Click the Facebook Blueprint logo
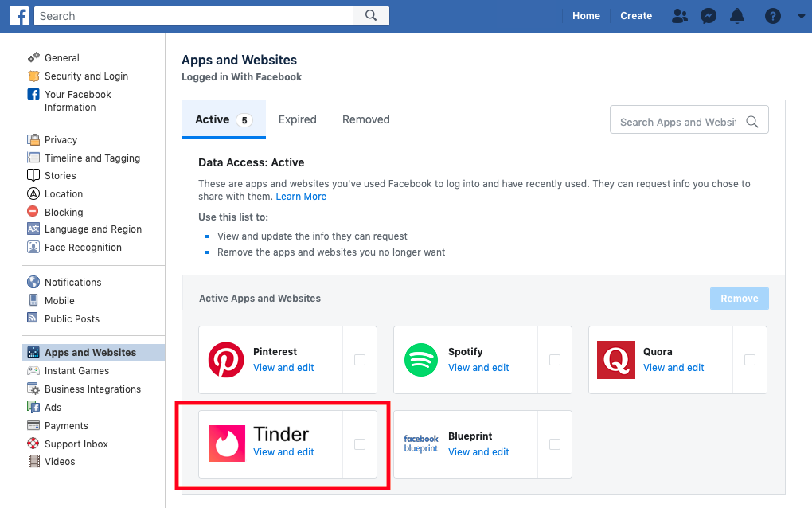 click(421, 444)
